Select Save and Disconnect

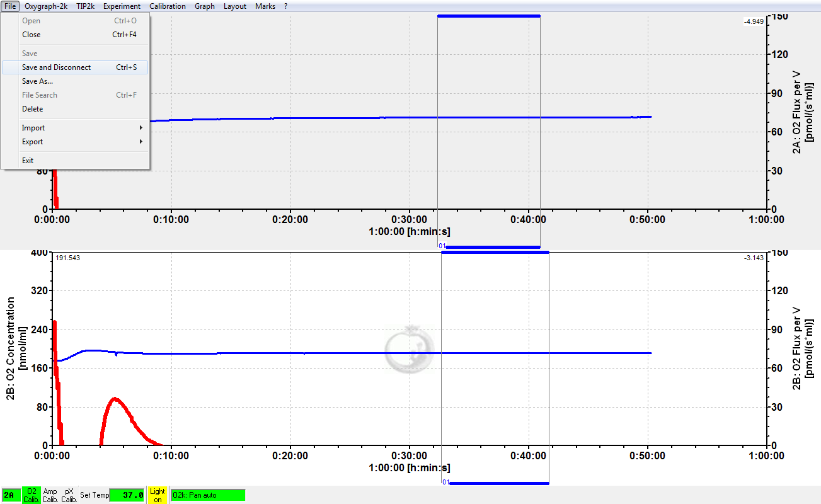75,67
